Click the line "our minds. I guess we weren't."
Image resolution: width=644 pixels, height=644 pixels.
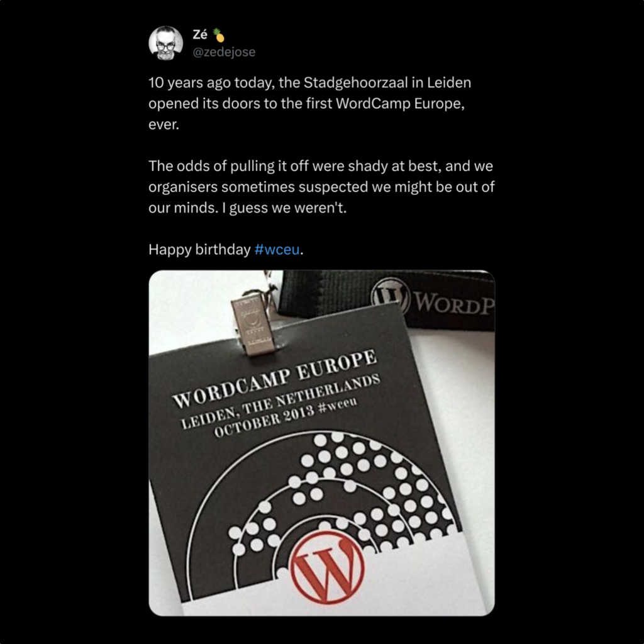(247, 208)
